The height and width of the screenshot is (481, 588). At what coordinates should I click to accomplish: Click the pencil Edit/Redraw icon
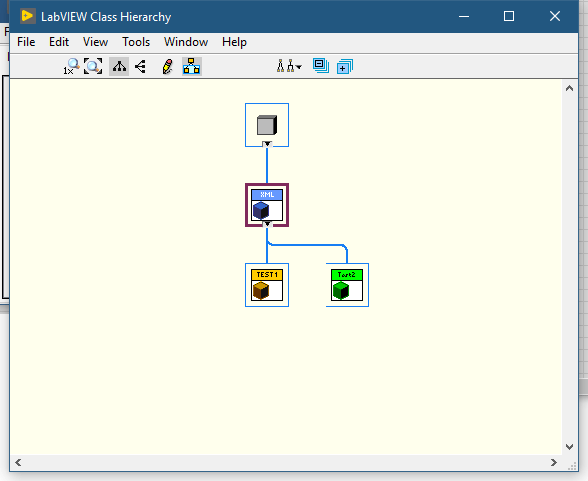coord(167,67)
